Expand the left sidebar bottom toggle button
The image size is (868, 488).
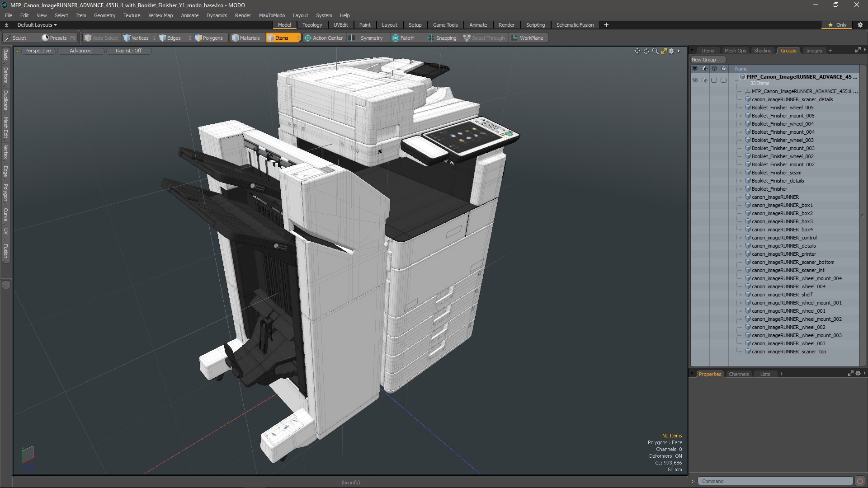click(6, 285)
